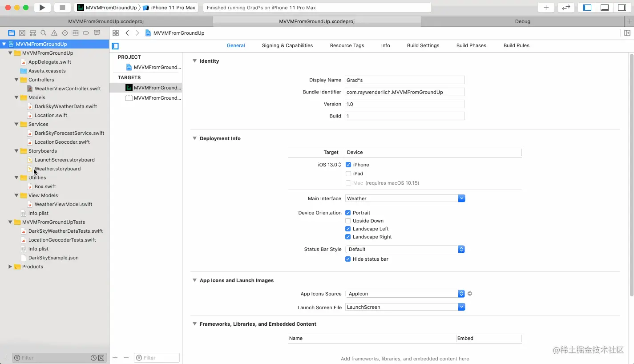Enable the Upside Down orientation checkbox
634x364 pixels.
pos(348,221)
